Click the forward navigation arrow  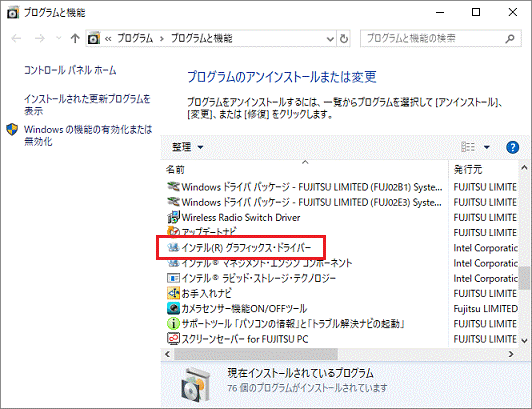point(40,38)
